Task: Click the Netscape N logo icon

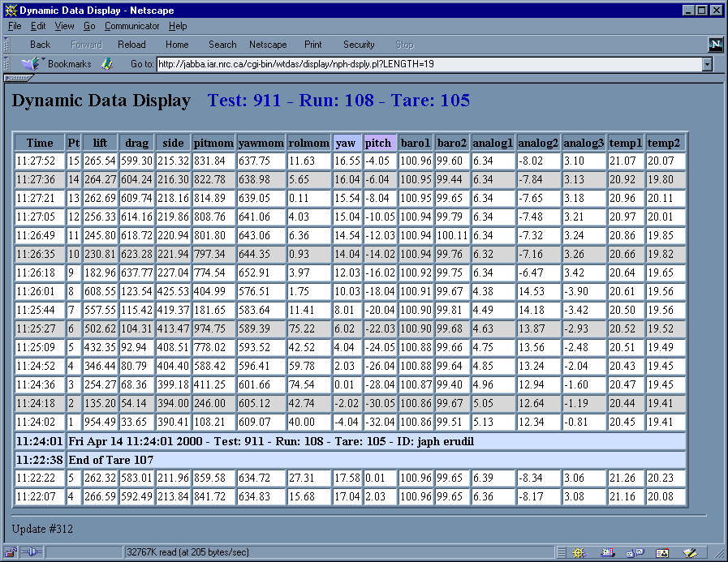Action: 716,45
